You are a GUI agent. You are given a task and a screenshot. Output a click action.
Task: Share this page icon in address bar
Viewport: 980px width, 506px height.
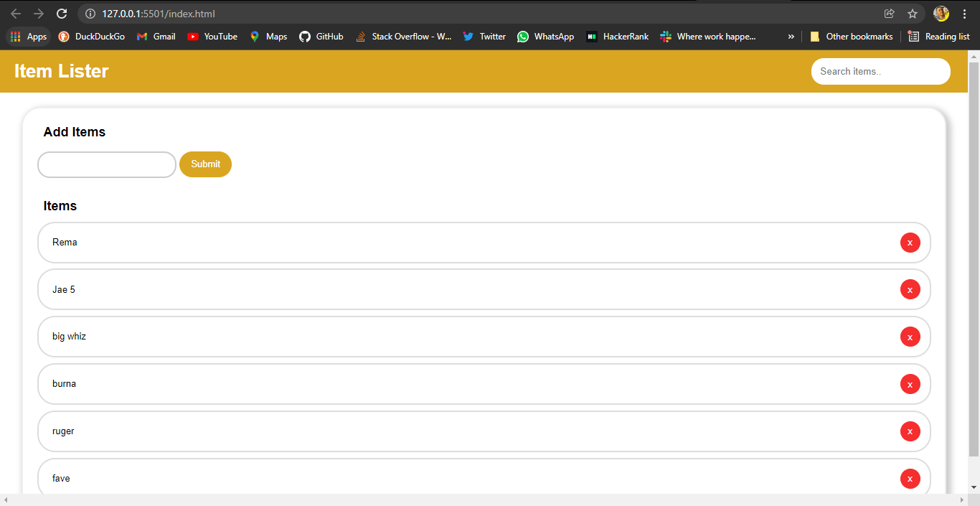click(890, 14)
